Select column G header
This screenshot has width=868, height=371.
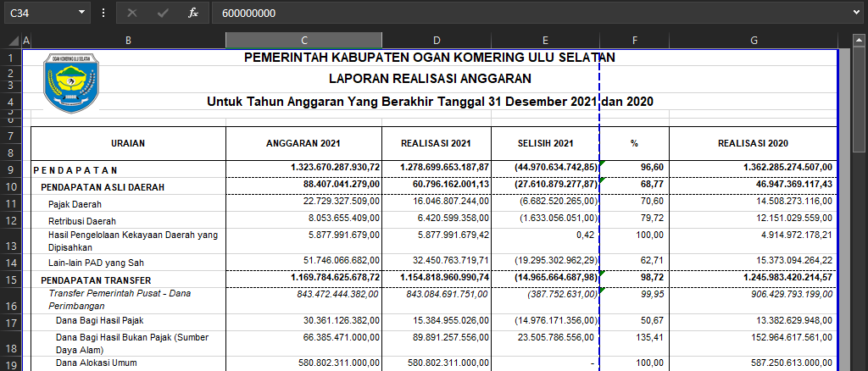coord(754,41)
